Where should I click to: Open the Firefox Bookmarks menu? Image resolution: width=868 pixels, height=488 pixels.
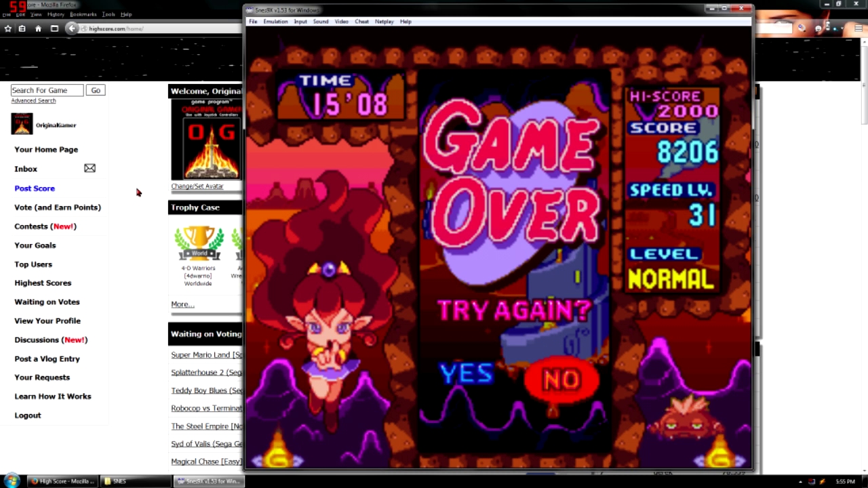pyautogui.click(x=83, y=14)
